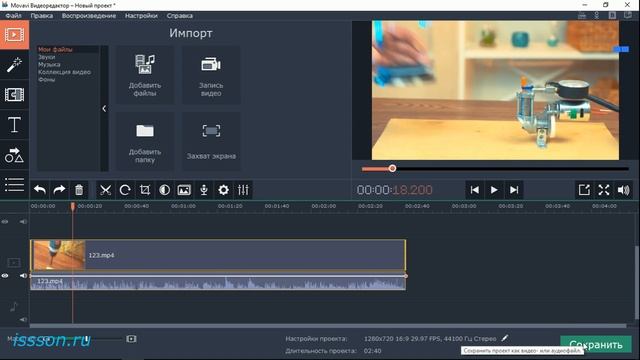
Task: Detach the player window
Action: (584, 190)
